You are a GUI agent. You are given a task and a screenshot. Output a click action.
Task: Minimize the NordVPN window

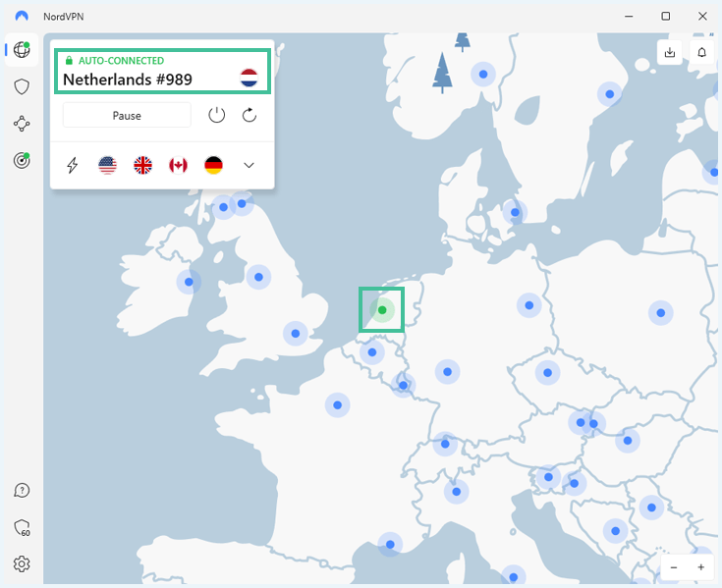(629, 16)
